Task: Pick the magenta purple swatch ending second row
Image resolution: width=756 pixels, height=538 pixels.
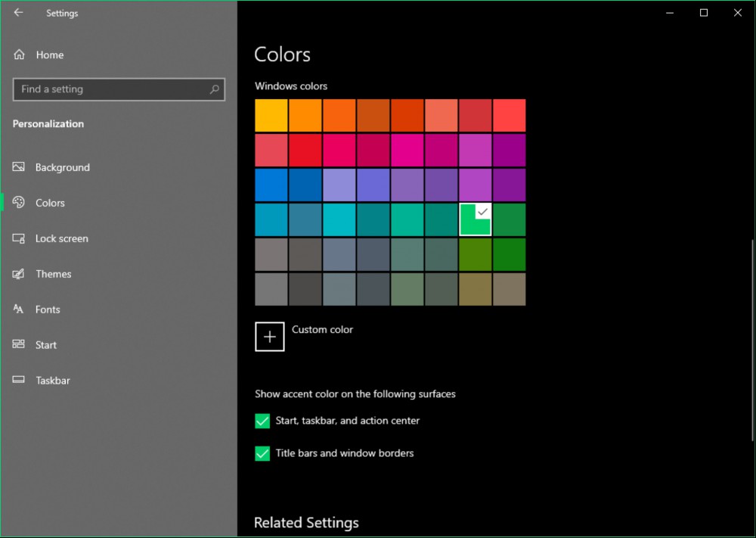Action: pos(509,150)
